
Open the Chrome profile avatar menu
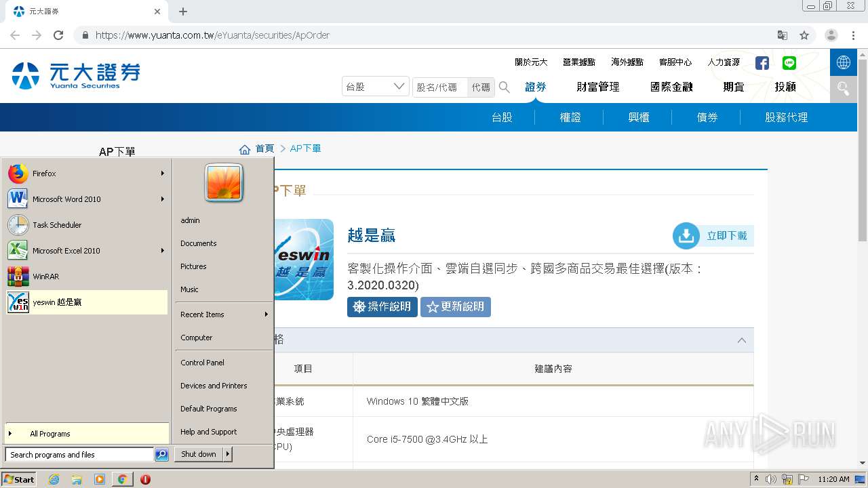click(831, 35)
